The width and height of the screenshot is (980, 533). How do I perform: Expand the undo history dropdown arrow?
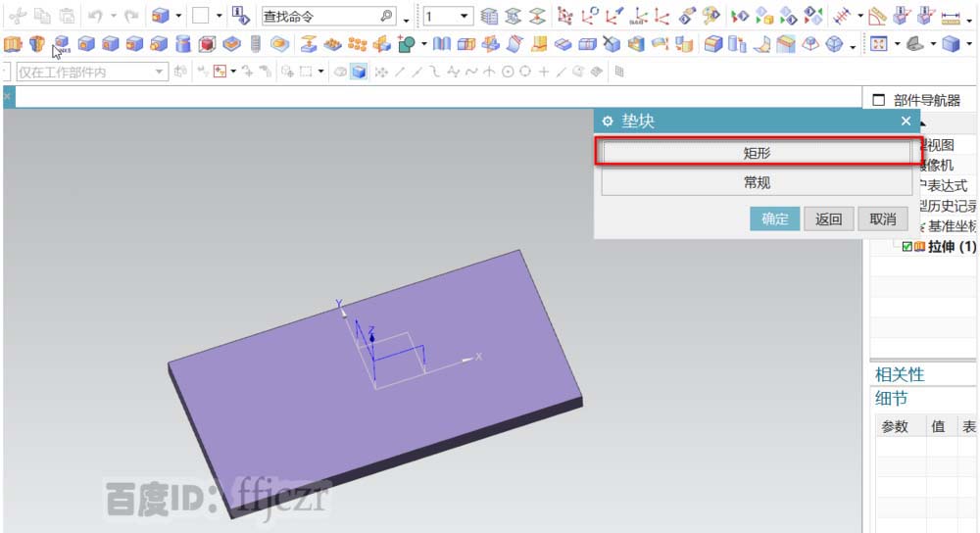click(x=114, y=16)
